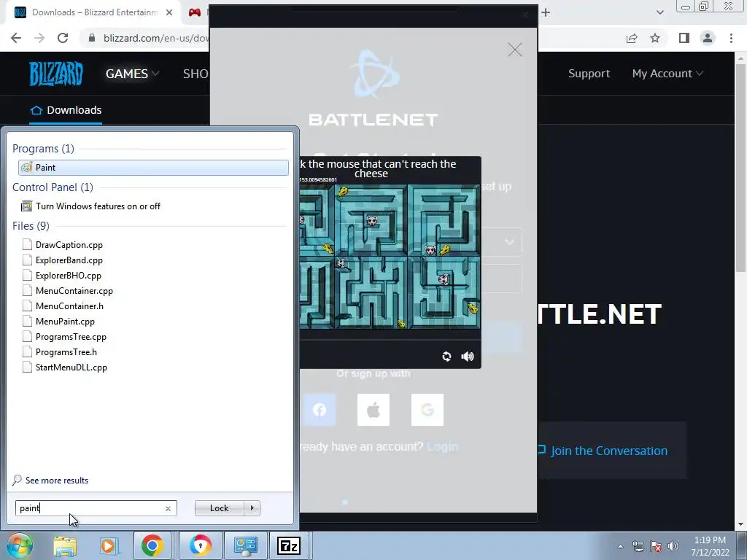Select the bottom-right maze tile

tap(444, 293)
